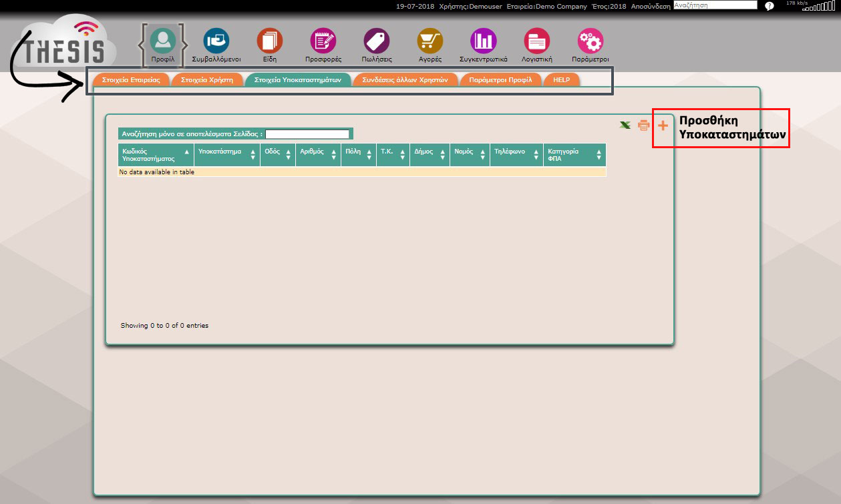Image resolution: width=841 pixels, height=504 pixels.
Task: Open the Λογιστική accounting icon
Action: click(x=537, y=41)
